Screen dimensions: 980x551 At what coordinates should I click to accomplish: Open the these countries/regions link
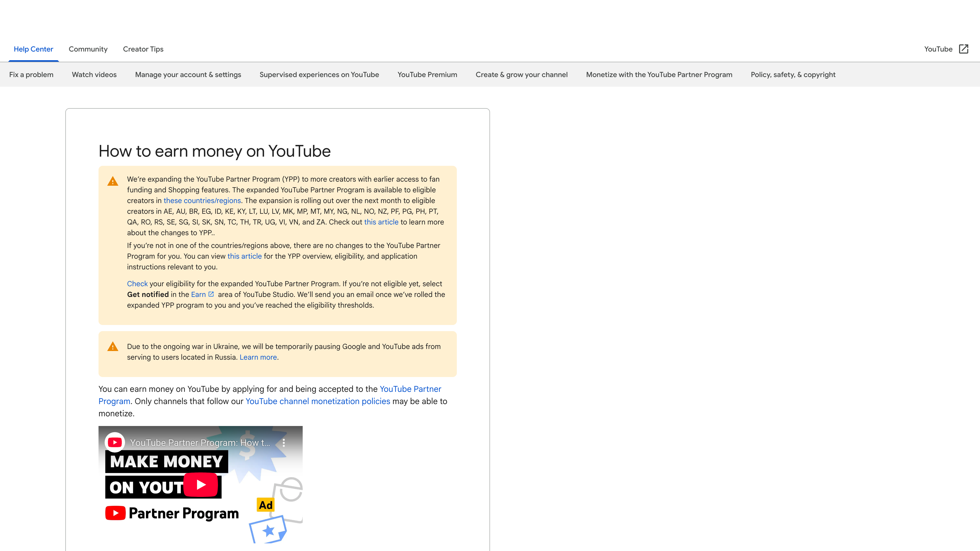click(202, 201)
